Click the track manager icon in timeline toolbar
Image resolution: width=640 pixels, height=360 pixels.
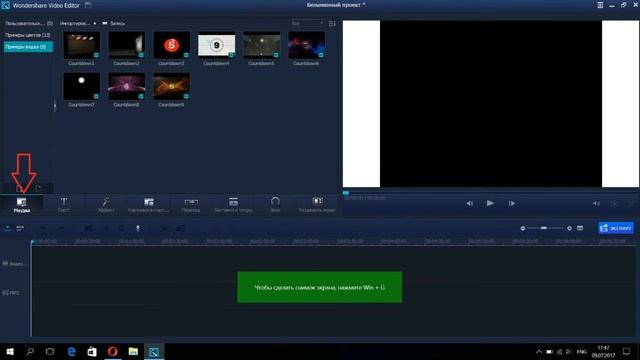click(x=20, y=228)
